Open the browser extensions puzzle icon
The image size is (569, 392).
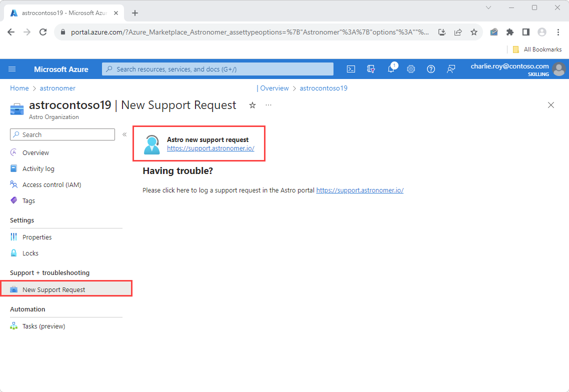tap(510, 32)
